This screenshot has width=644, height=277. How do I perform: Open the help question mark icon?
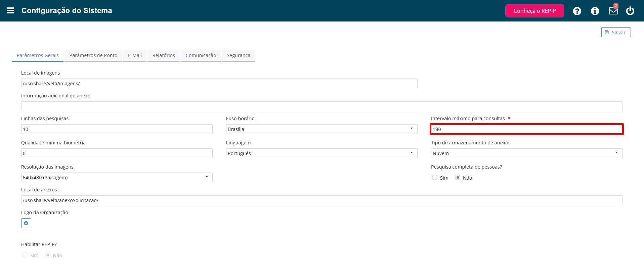click(577, 11)
